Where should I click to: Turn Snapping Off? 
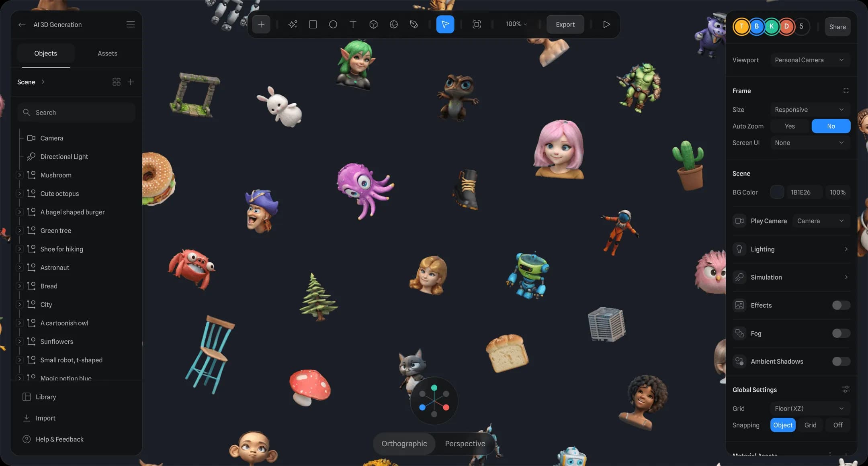[x=838, y=425]
